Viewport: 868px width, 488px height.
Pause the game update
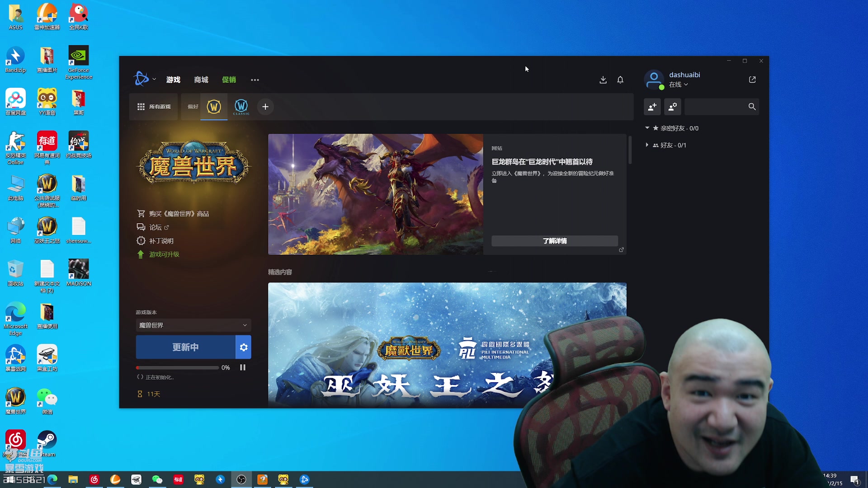[x=243, y=367]
